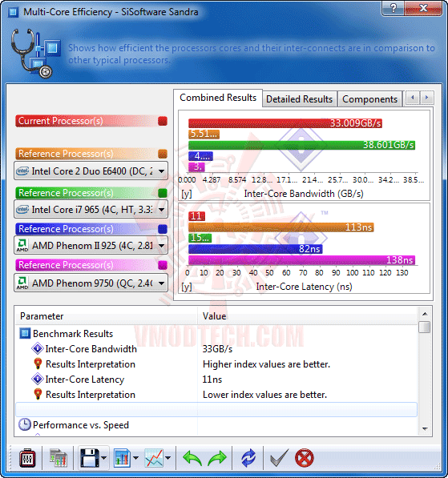Switch to the Combined Results tab
Screen dimensions: 448x478
point(218,98)
